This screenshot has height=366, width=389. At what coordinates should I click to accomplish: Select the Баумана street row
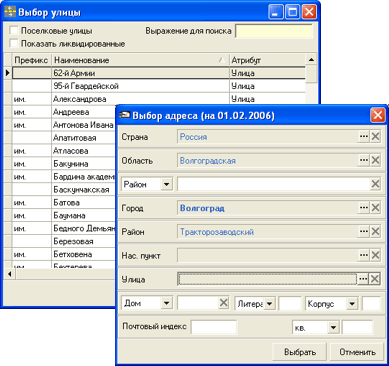click(x=64, y=216)
